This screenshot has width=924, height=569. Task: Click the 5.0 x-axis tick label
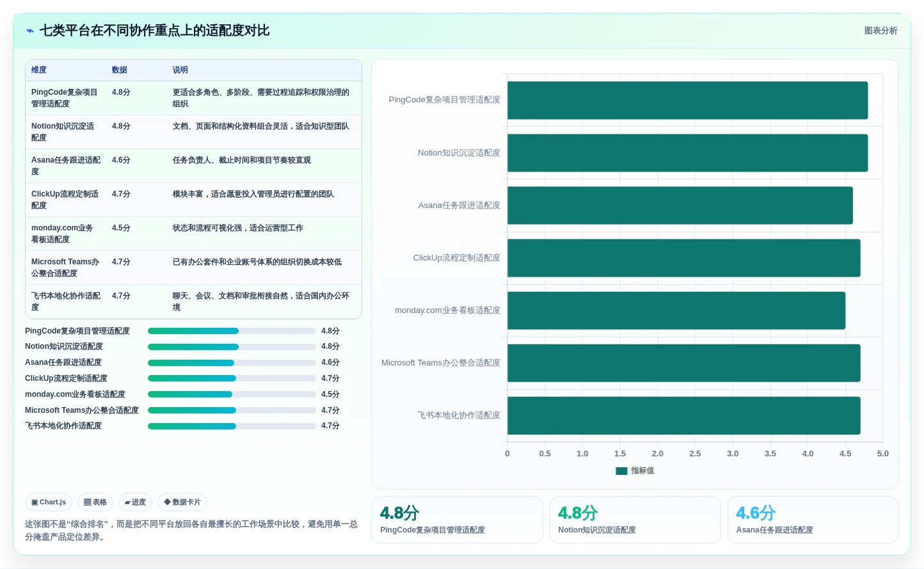pyautogui.click(x=883, y=454)
